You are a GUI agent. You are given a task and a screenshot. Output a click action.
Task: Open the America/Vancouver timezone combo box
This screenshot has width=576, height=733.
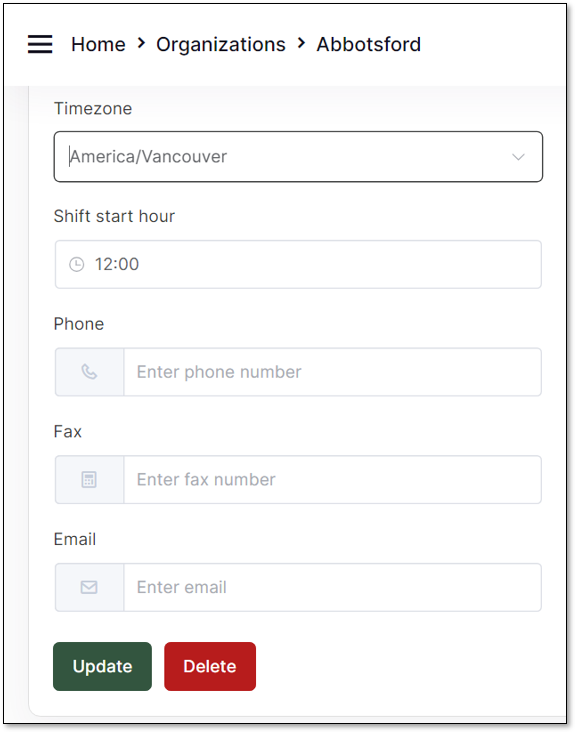(x=298, y=157)
